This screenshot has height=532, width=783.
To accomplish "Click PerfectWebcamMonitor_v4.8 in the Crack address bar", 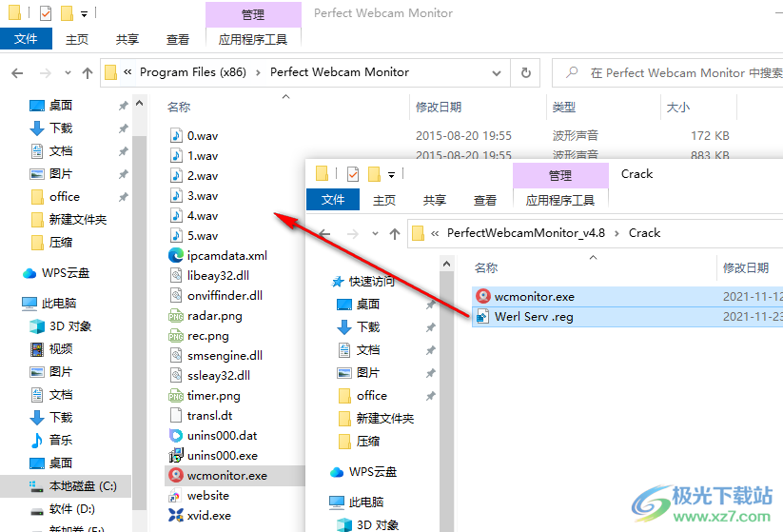I will pyautogui.click(x=526, y=233).
